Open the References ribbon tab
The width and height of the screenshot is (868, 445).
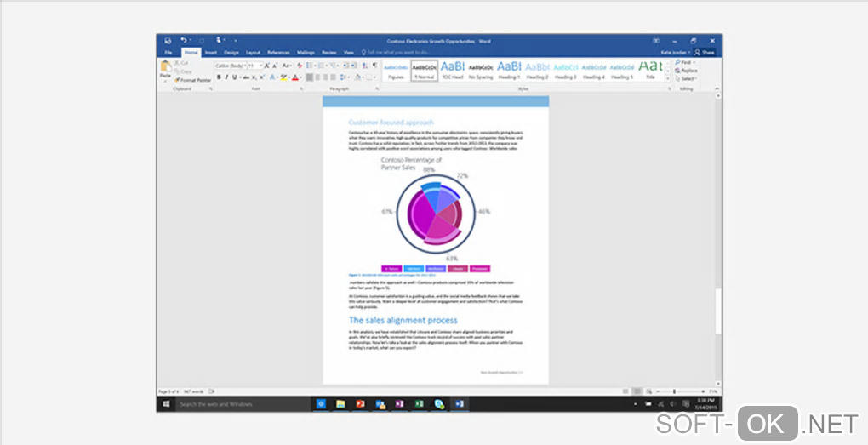pos(278,53)
